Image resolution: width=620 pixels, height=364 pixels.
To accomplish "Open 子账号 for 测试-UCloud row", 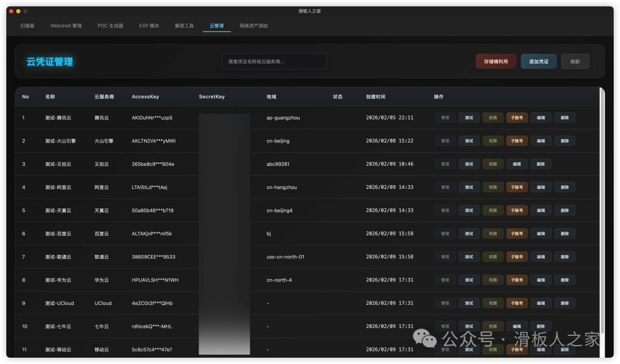I will click(x=517, y=303).
